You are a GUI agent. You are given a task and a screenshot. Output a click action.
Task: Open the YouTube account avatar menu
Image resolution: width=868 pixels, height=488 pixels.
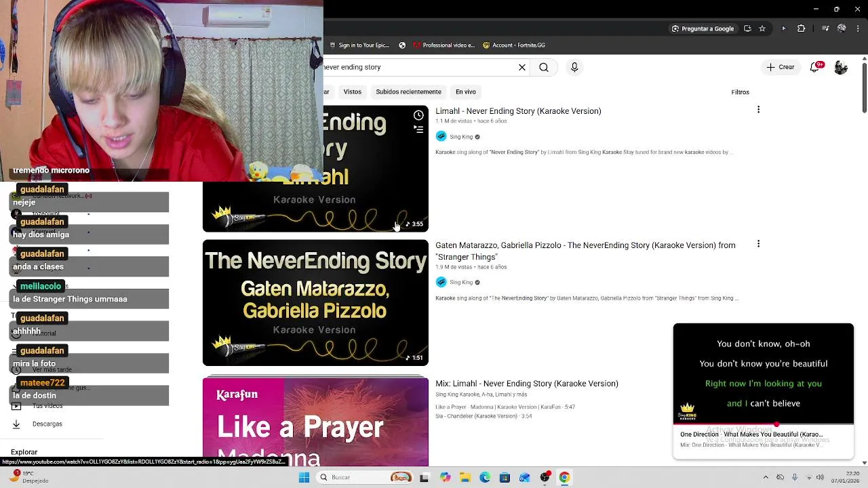[x=841, y=67]
